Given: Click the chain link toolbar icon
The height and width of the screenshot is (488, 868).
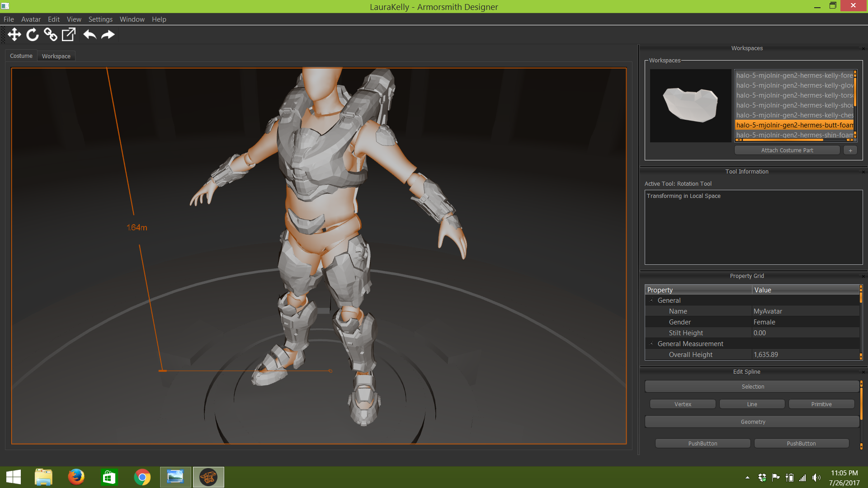Looking at the screenshot, I should (x=50, y=35).
